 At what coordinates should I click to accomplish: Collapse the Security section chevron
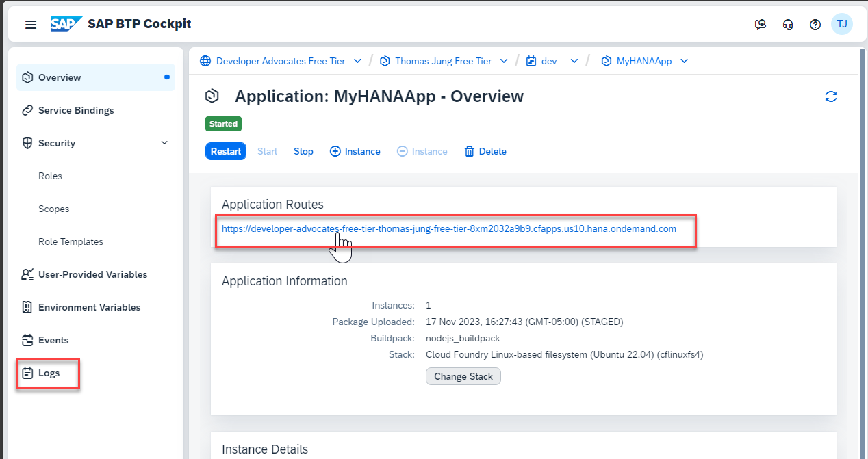164,143
